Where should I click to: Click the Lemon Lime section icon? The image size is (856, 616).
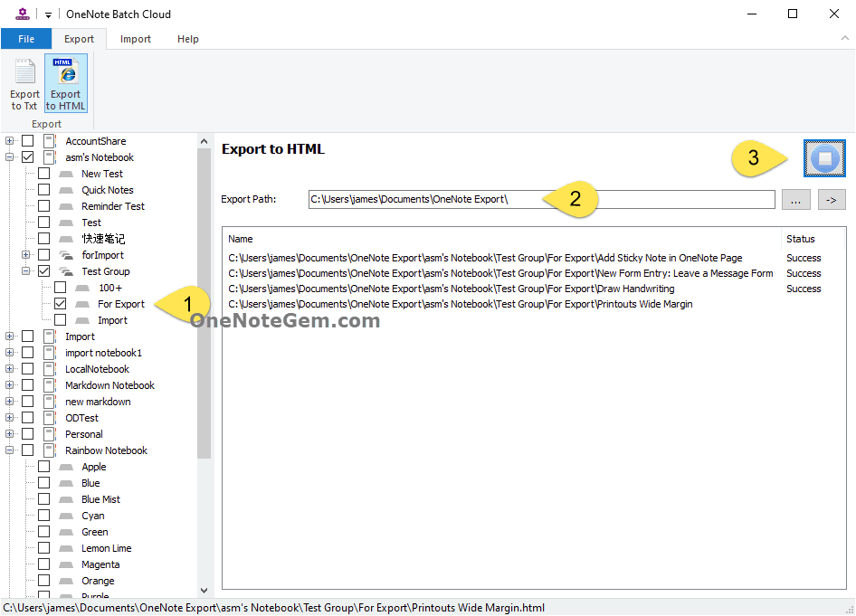tap(66, 548)
